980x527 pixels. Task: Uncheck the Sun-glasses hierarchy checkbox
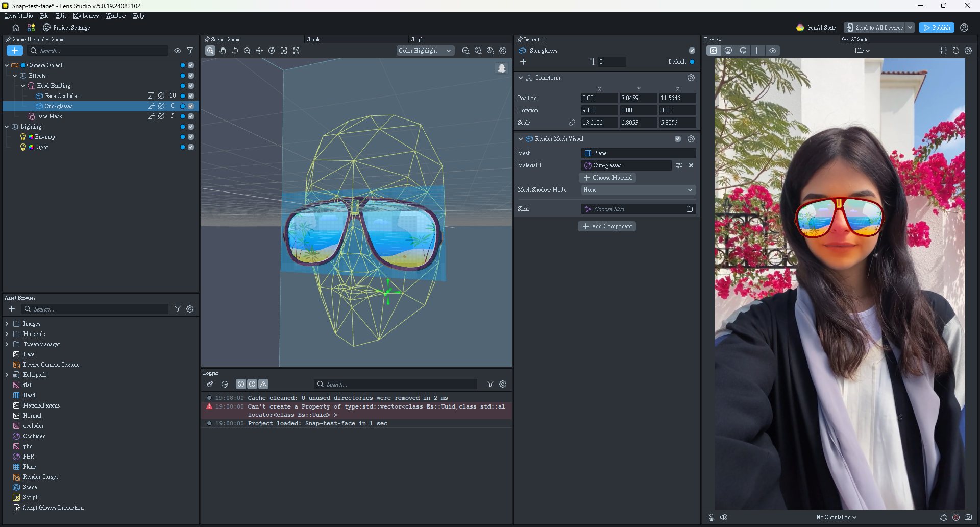[x=191, y=106]
